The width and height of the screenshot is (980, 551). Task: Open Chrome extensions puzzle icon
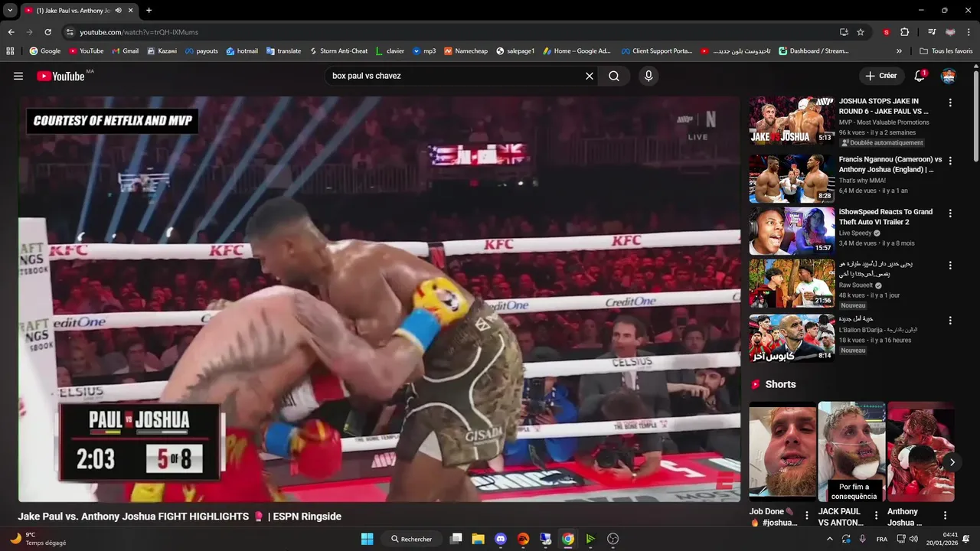tap(905, 32)
